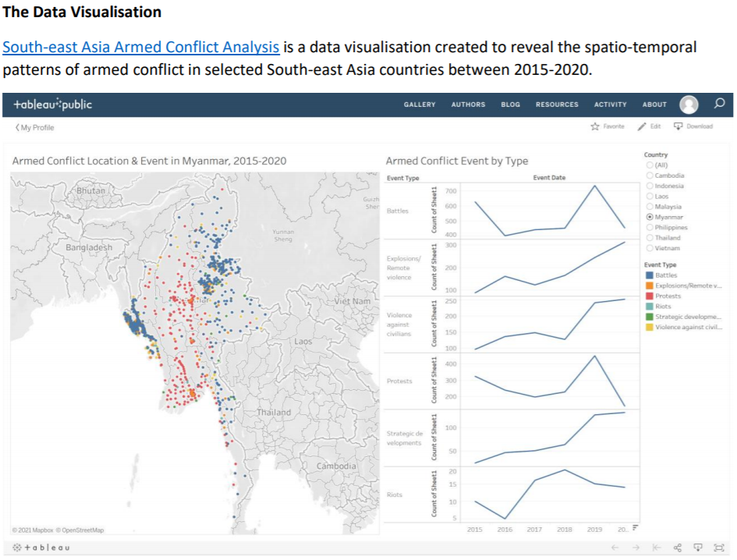Click the share icon in the bottom toolbar
Image resolution: width=737 pixels, height=560 pixels.
click(677, 548)
